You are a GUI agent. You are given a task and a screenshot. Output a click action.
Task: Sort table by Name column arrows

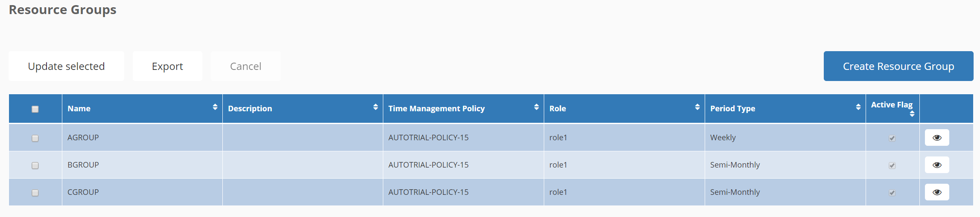click(215, 107)
